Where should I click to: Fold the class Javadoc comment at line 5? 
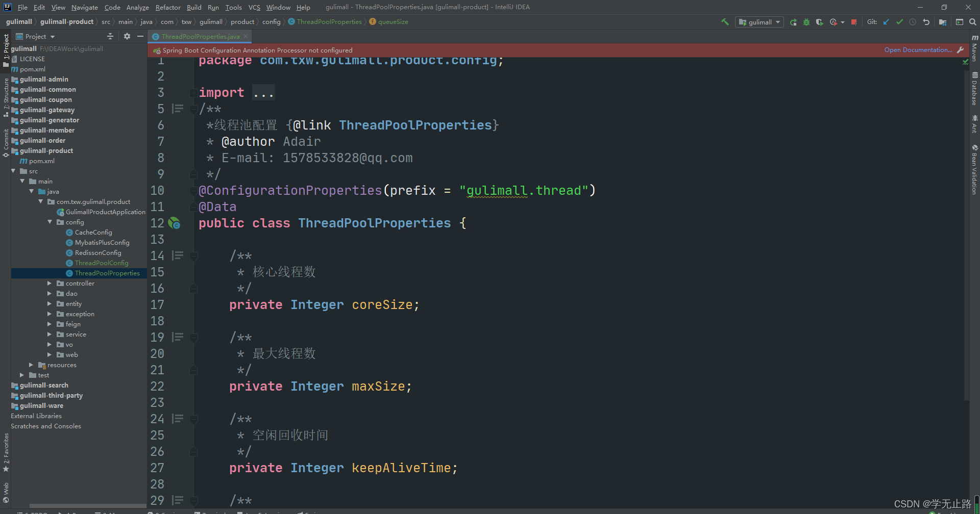point(193,109)
